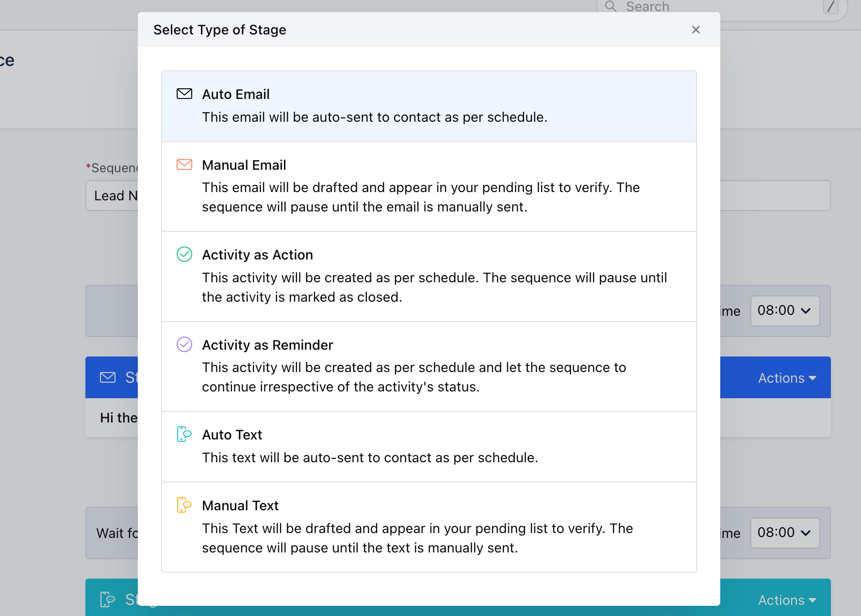Open the first 08:00 time dropdown

click(785, 311)
